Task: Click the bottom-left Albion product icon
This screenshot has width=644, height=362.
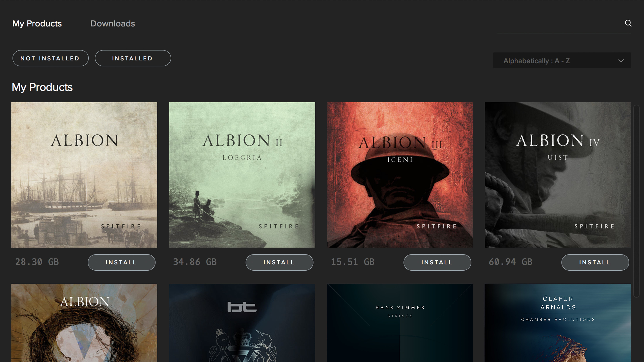Action: tap(84, 323)
